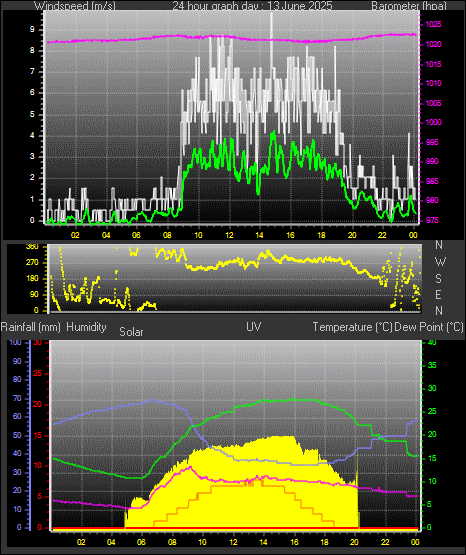Screen dimensions: 466x555
Task: Click the 24 hour graph day title
Action: click(252, 5)
